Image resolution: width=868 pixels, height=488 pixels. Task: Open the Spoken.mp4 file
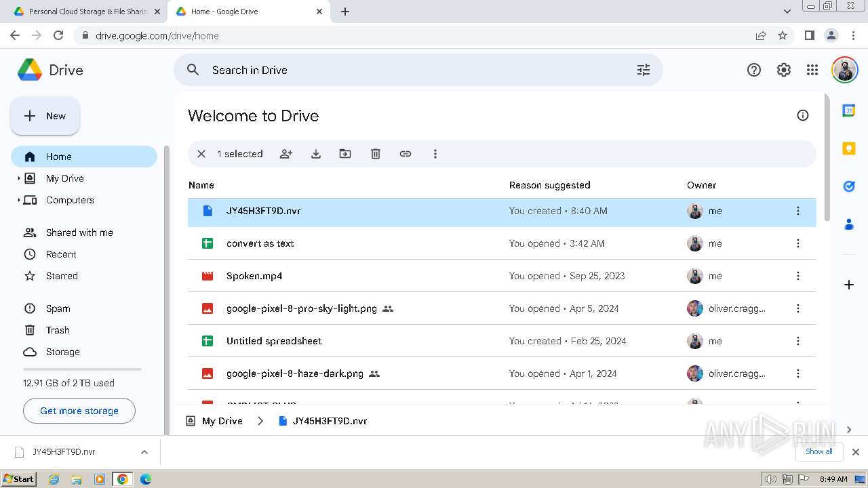click(x=254, y=276)
